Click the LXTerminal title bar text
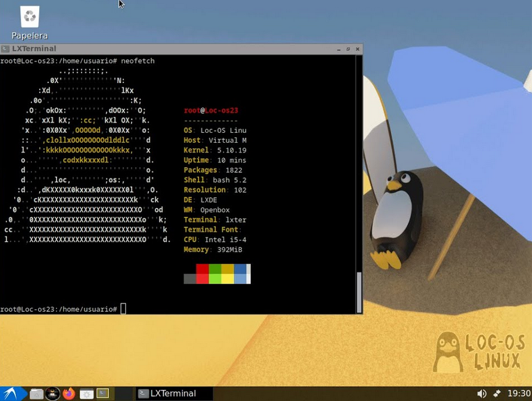 click(34, 49)
